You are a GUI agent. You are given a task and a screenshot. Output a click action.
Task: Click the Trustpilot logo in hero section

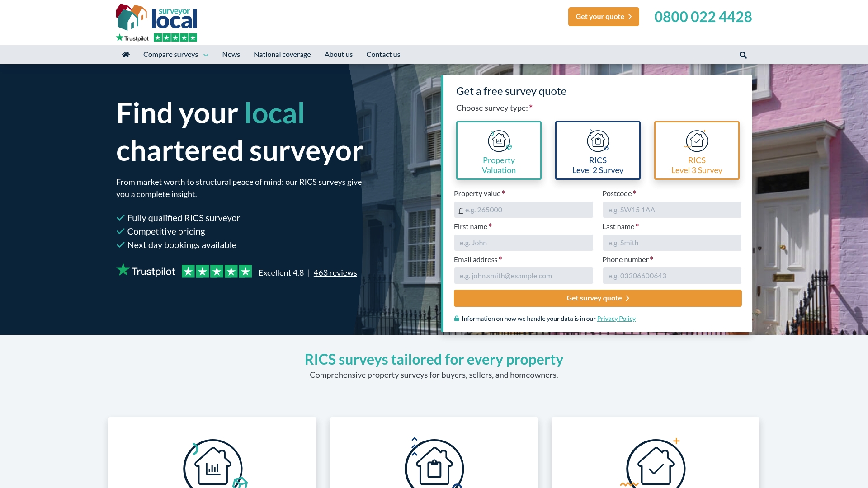click(146, 271)
